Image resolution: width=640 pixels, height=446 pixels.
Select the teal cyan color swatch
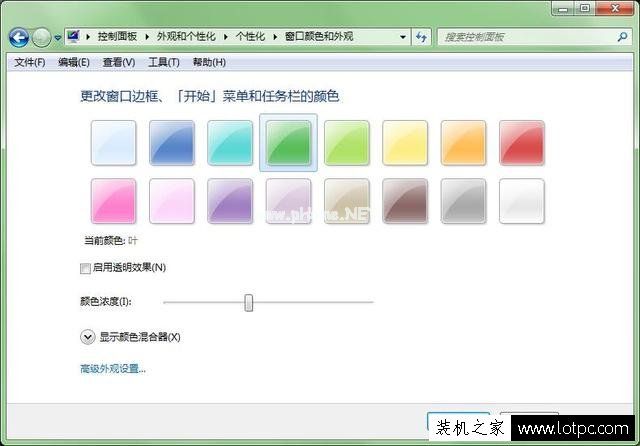tap(230, 142)
